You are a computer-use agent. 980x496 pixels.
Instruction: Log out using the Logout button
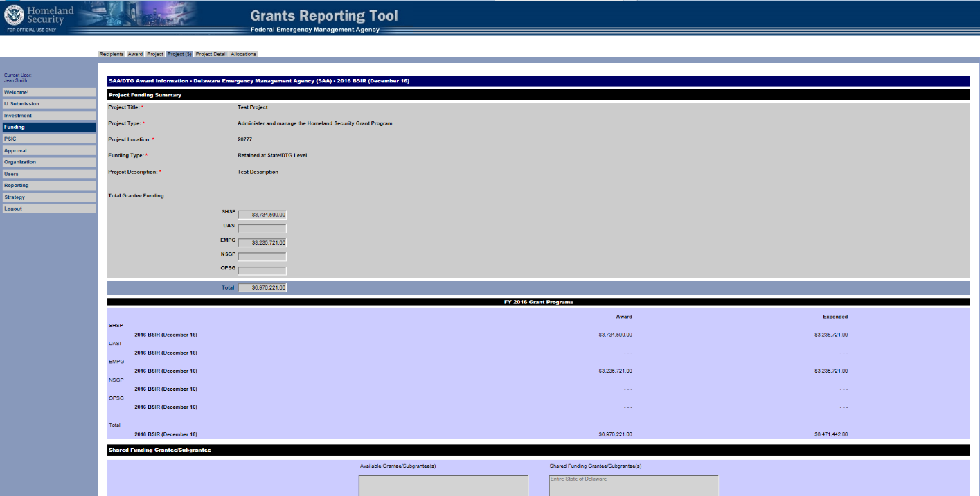click(48, 209)
